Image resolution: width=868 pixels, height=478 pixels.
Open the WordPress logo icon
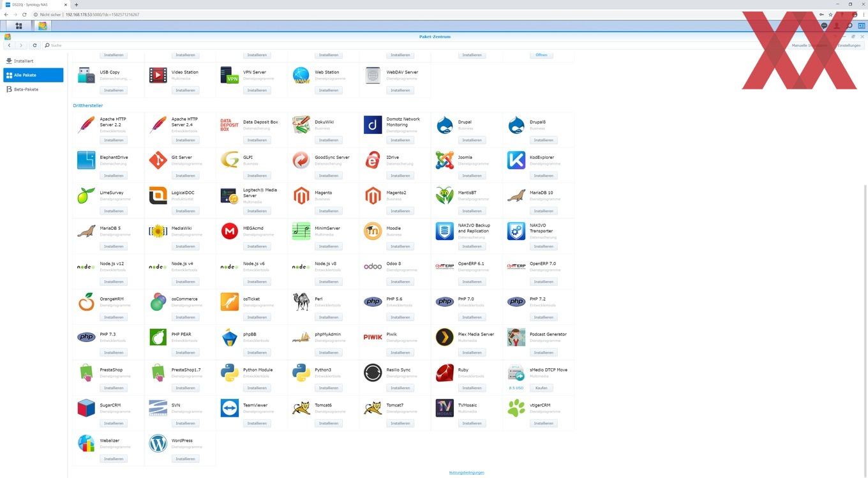click(158, 444)
